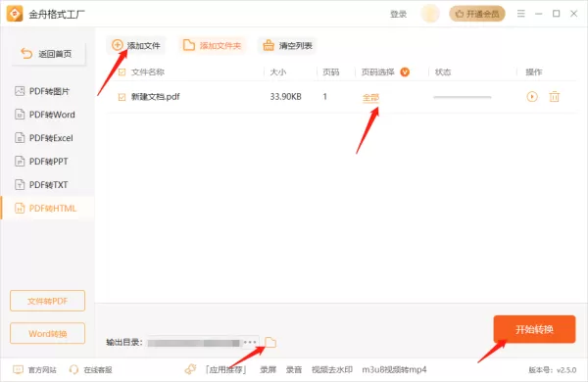Click the user avatar icon
Viewport: 588px width, 382px height.
[430, 14]
